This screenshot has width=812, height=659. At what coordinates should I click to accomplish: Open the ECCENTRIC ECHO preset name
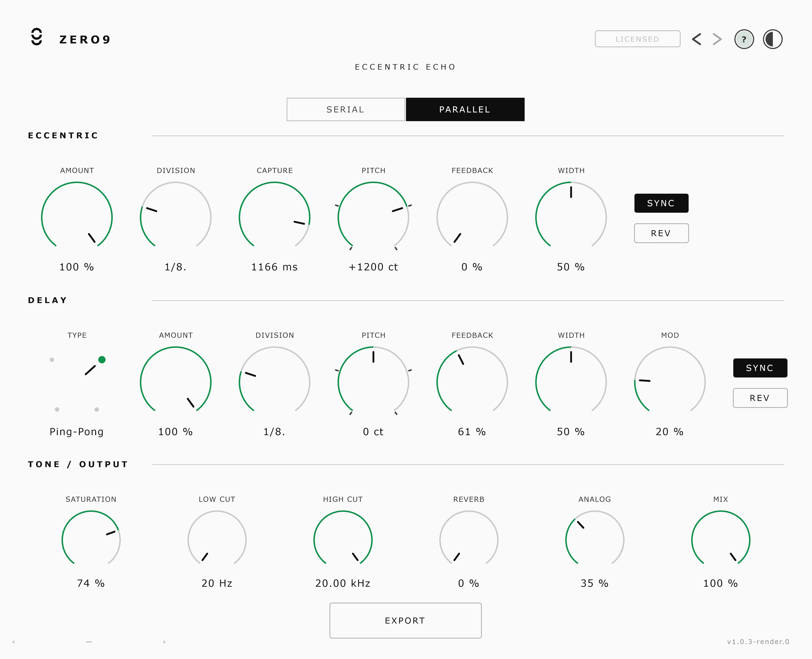point(405,67)
